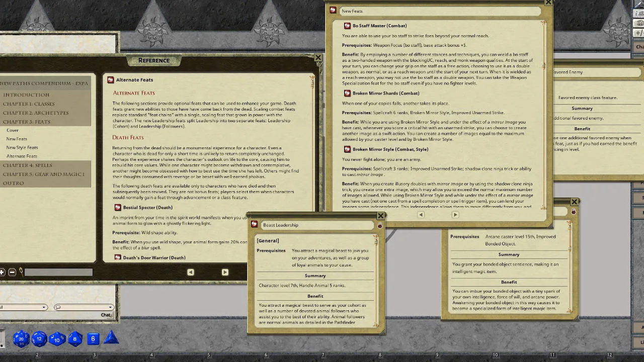Click the Chat button in chat window
Screen dimensions: 644x362
click(106, 315)
